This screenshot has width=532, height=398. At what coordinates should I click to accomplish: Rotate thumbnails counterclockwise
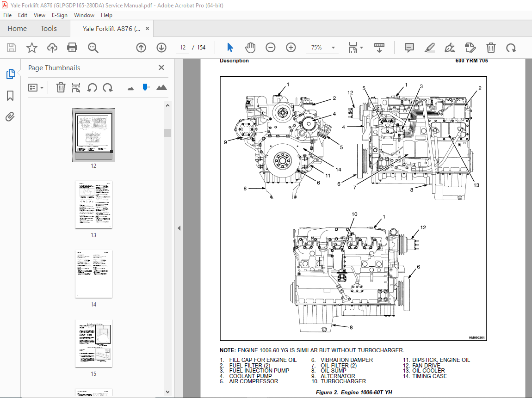(x=92, y=87)
